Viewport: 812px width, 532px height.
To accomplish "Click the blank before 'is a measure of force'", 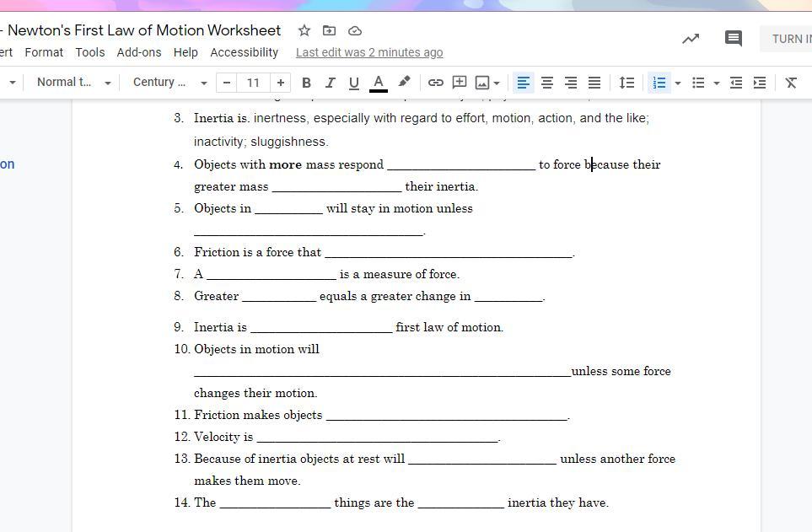I will pos(272,276).
